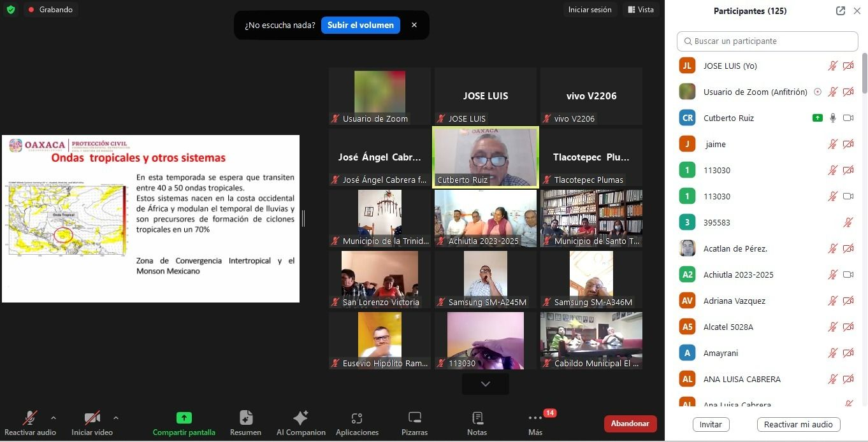Show next page of video thumbnails

[x=486, y=384]
